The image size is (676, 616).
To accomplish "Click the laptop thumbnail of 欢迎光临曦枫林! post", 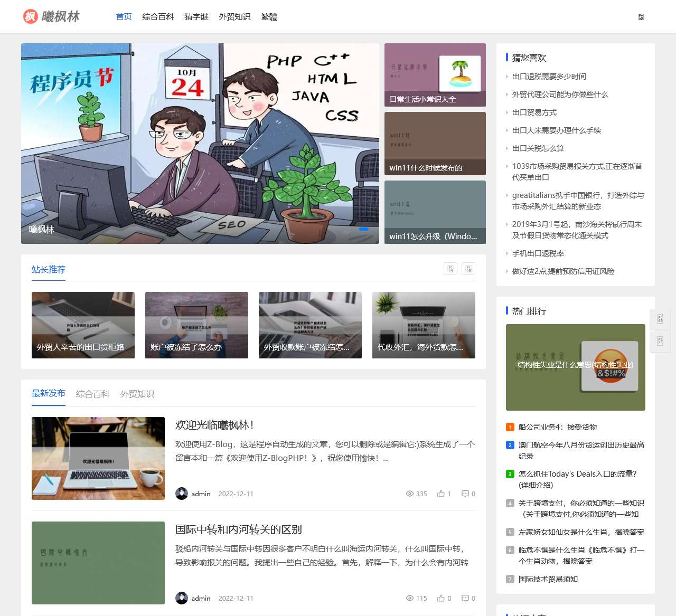I will tap(98, 458).
